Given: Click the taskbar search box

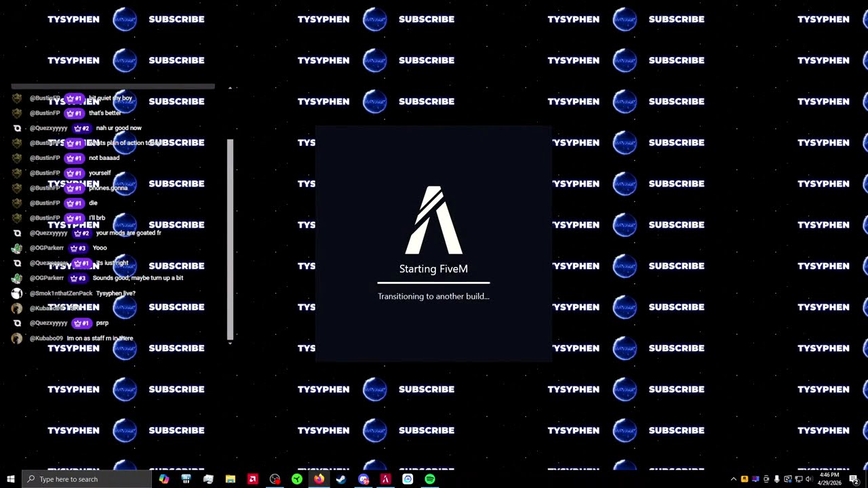Looking at the screenshot, I should tap(87, 479).
